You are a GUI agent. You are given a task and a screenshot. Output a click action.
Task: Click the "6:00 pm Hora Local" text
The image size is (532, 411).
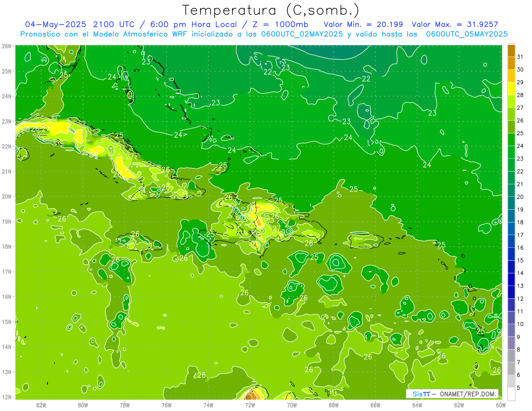tap(192, 24)
